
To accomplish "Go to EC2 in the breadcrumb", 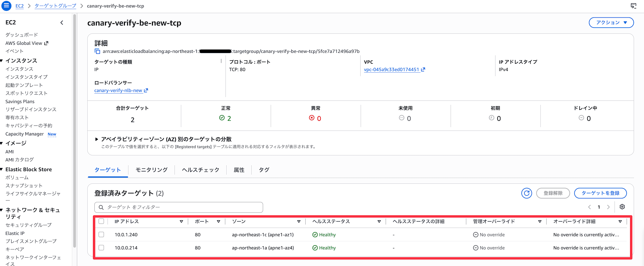I will [20, 6].
